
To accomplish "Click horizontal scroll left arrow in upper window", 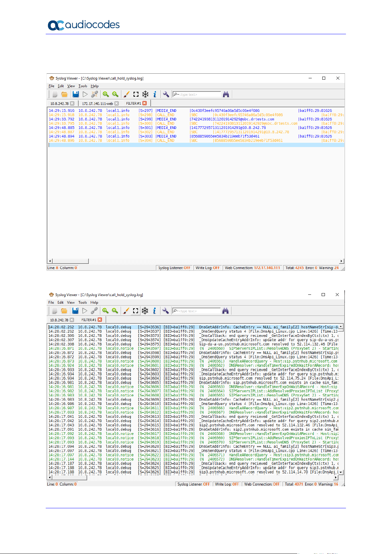I will click(x=50, y=261).
